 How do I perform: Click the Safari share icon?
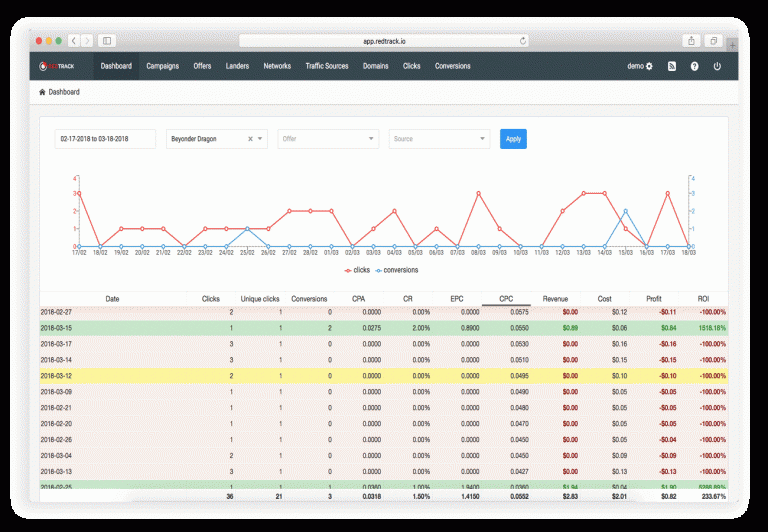[691, 41]
